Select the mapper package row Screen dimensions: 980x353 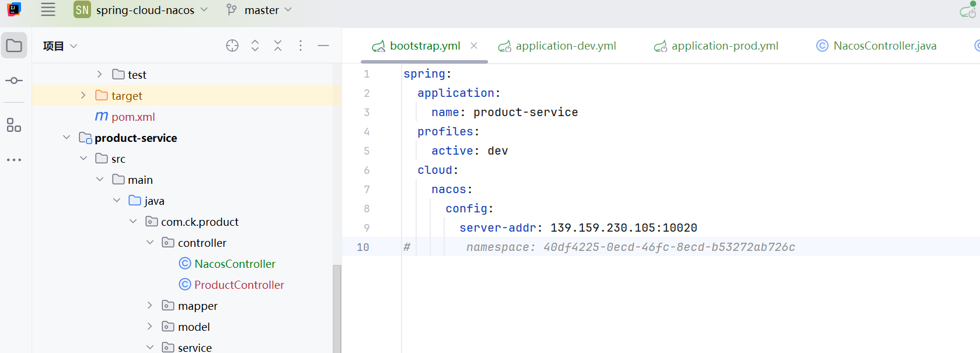click(x=182, y=306)
